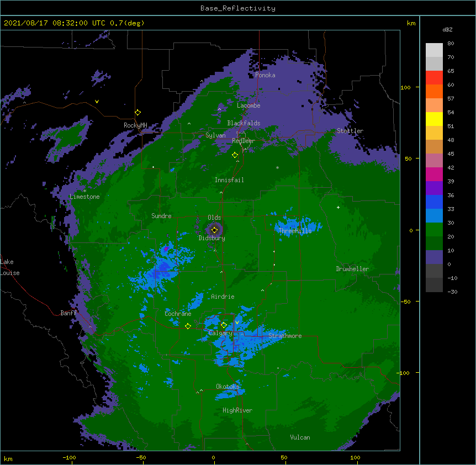This screenshot has height=465, width=476.
Task: Click the Drumheller label
Action: pyautogui.click(x=352, y=269)
